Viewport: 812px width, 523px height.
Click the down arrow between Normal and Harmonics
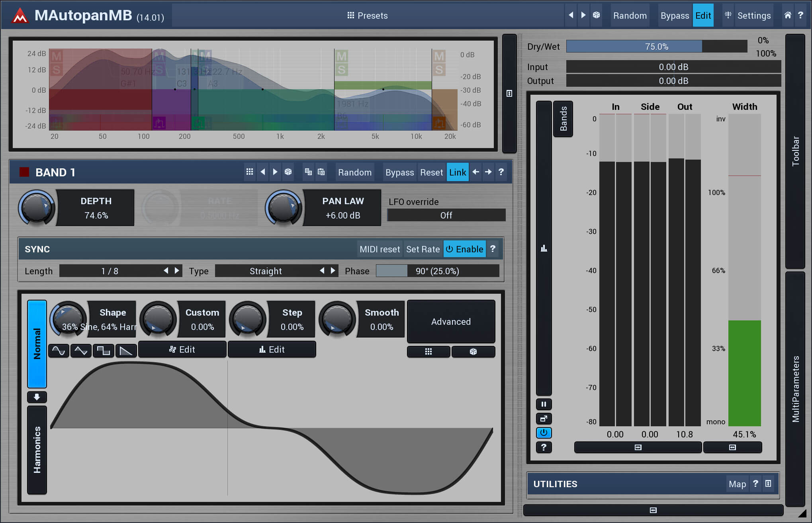(37, 397)
